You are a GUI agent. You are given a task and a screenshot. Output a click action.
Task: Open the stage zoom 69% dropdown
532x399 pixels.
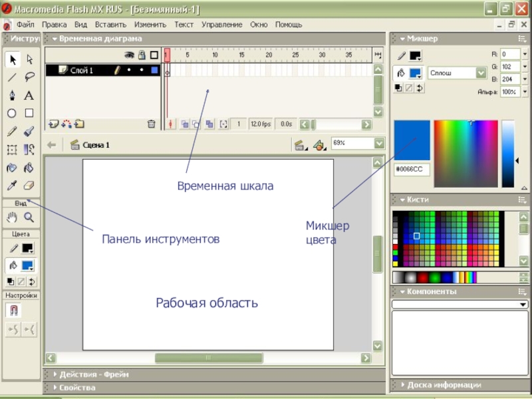[379, 144]
